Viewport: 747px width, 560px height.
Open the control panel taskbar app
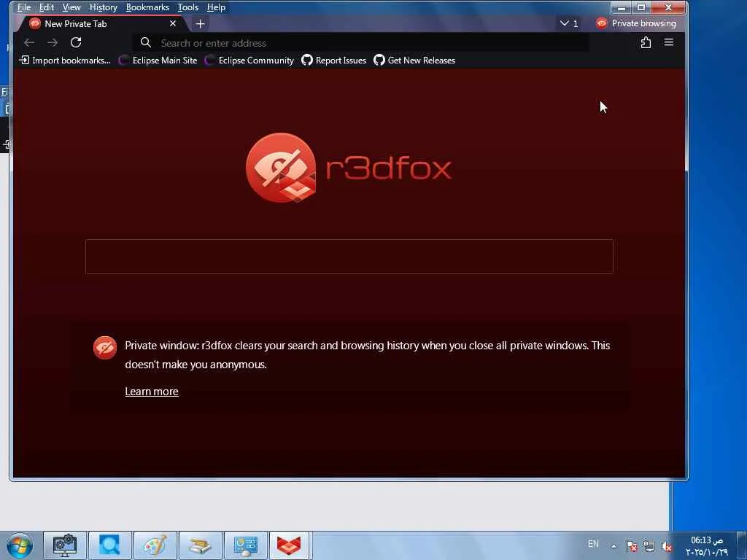pyautogui.click(x=245, y=545)
